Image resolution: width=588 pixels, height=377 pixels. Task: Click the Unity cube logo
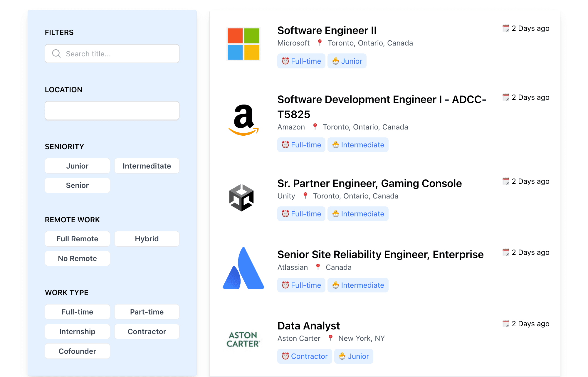point(241,198)
